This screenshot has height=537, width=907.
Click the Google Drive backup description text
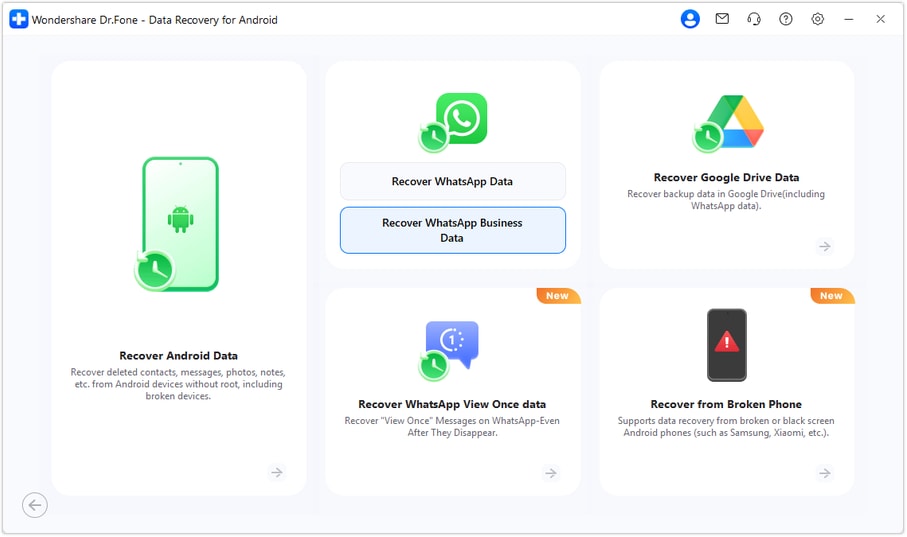(726, 200)
